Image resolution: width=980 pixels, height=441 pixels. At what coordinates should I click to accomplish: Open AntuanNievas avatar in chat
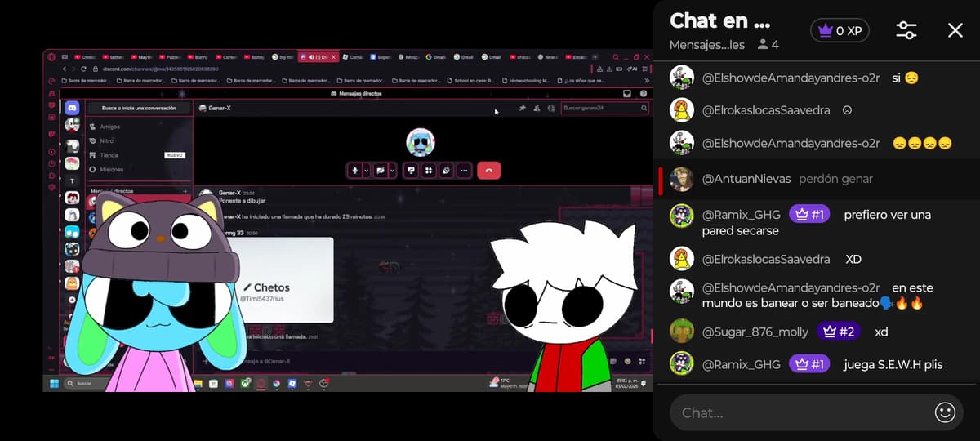coord(682,179)
